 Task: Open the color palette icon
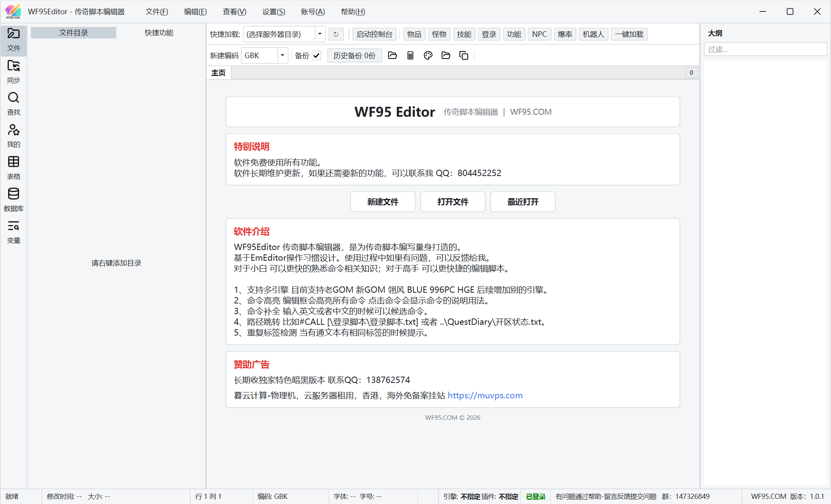pyautogui.click(x=428, y=55)
